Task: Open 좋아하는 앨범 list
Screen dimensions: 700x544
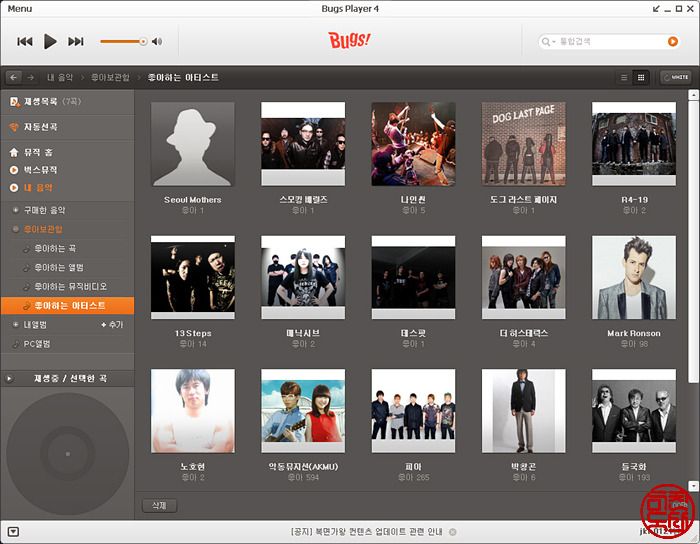Action: pos(59,268)
